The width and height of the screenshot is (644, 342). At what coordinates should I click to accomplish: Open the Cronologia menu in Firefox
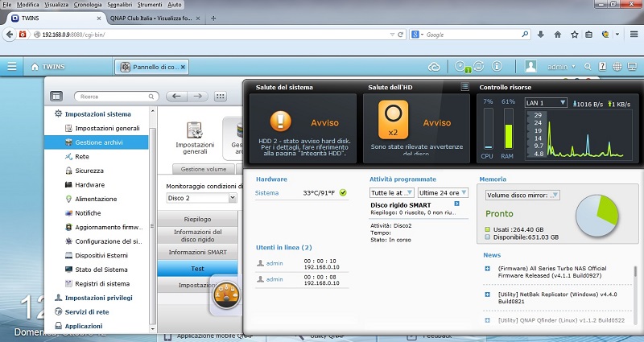point(88,5)
